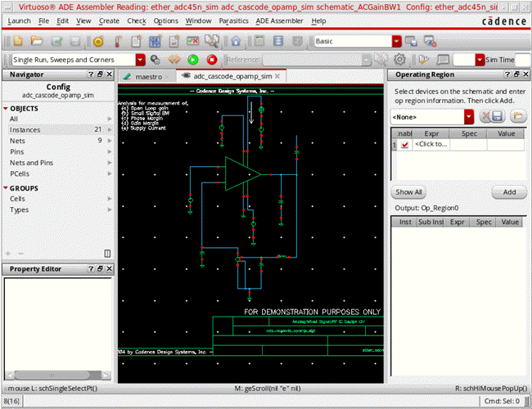Click the open folder icon in the toolbar
Viewport: 532px width, 409px height.
point(37,40)
